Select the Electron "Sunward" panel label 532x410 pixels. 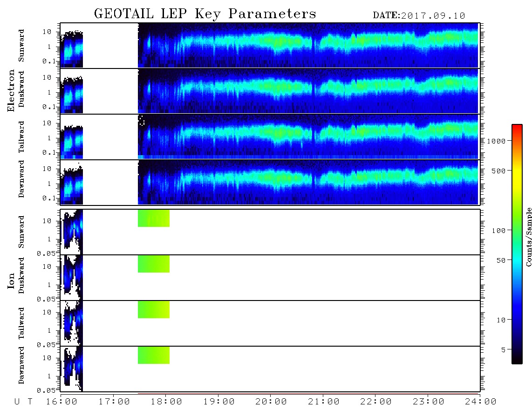pyautogui.click(x=21, y=46)
